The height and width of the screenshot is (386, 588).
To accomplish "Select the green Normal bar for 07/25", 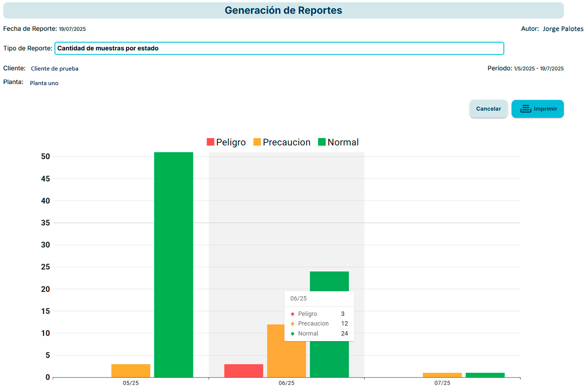I will tap(485, 375).
